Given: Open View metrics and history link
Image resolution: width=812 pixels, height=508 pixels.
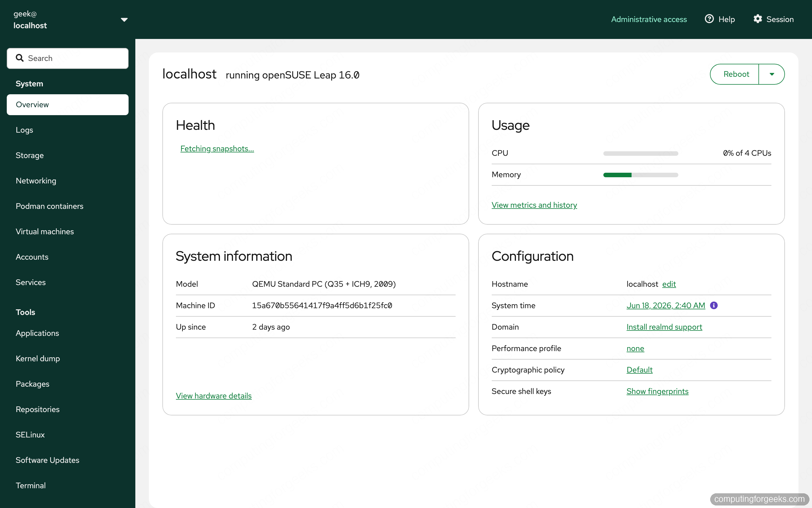Looking at the screenshot, I should [534, 205].
